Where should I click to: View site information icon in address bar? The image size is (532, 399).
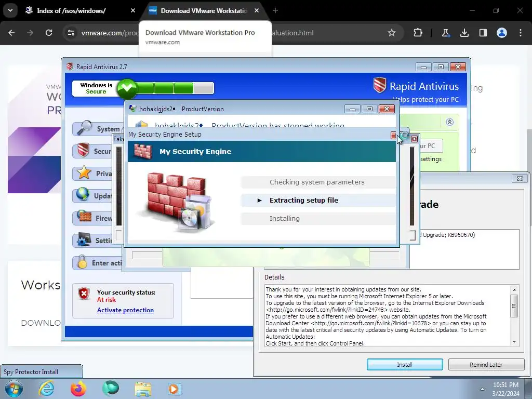71,33
